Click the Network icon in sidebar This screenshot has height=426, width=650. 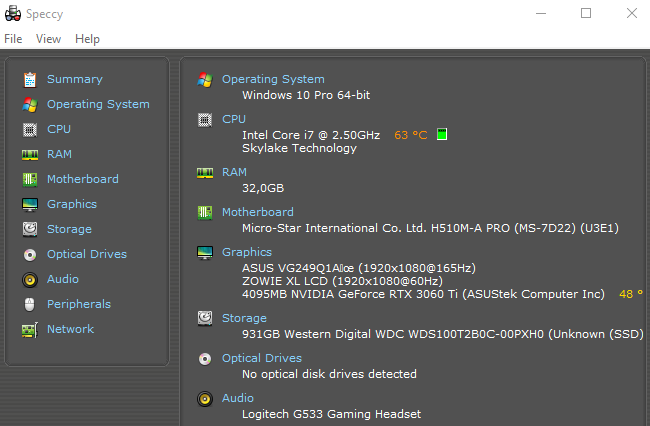click(x=29, y=329)
